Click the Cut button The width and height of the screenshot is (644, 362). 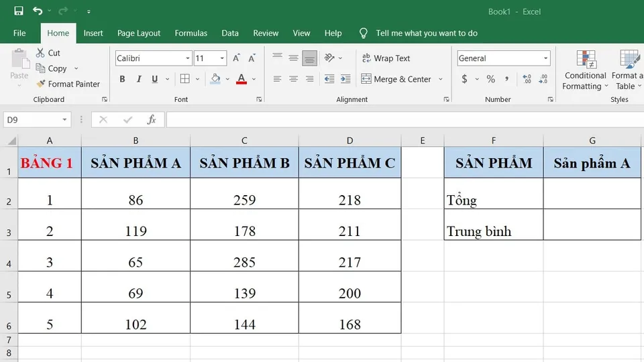(x=48, y=53)
